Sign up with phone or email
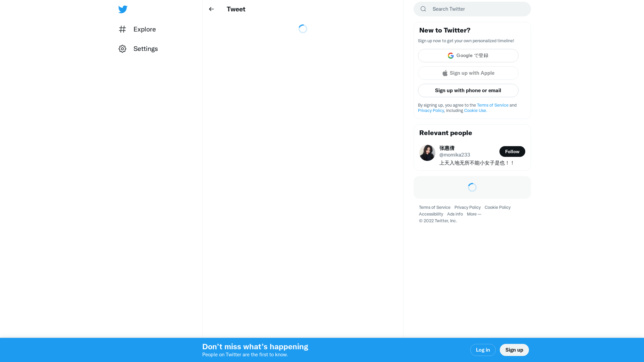The height and width of the screenshot is (362, 644). tap(468, 90)
